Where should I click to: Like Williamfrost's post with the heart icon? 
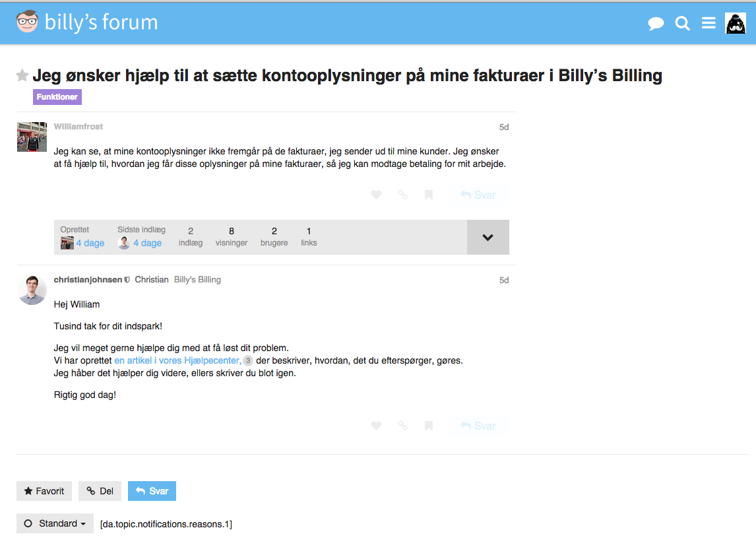[376, 195]
